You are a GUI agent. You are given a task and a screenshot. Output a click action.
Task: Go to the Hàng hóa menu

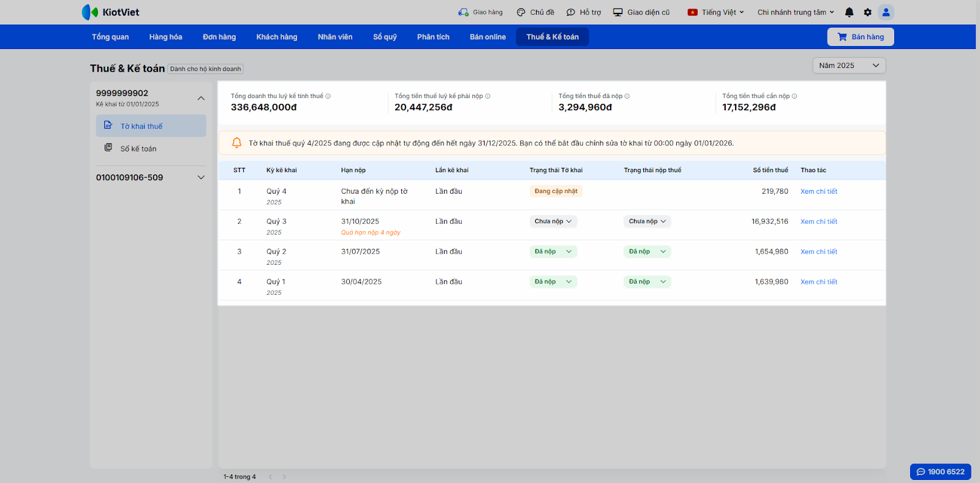[x=165, y=37]
